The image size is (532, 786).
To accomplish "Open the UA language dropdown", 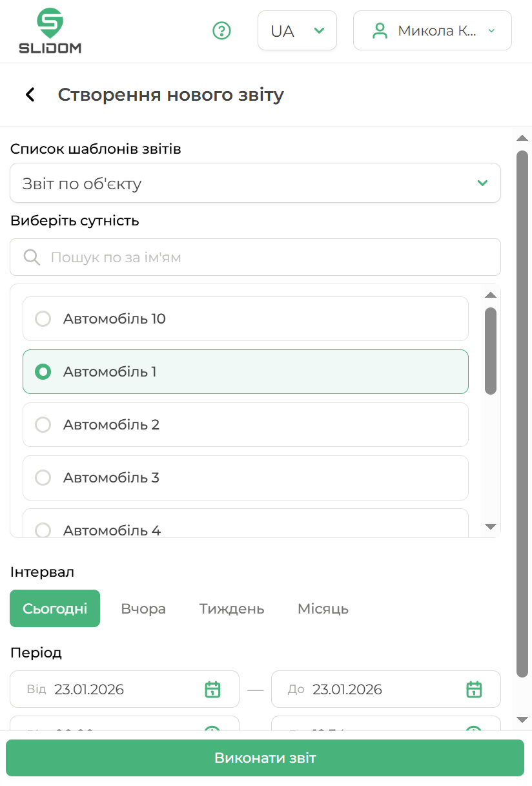I will (297, 30).
